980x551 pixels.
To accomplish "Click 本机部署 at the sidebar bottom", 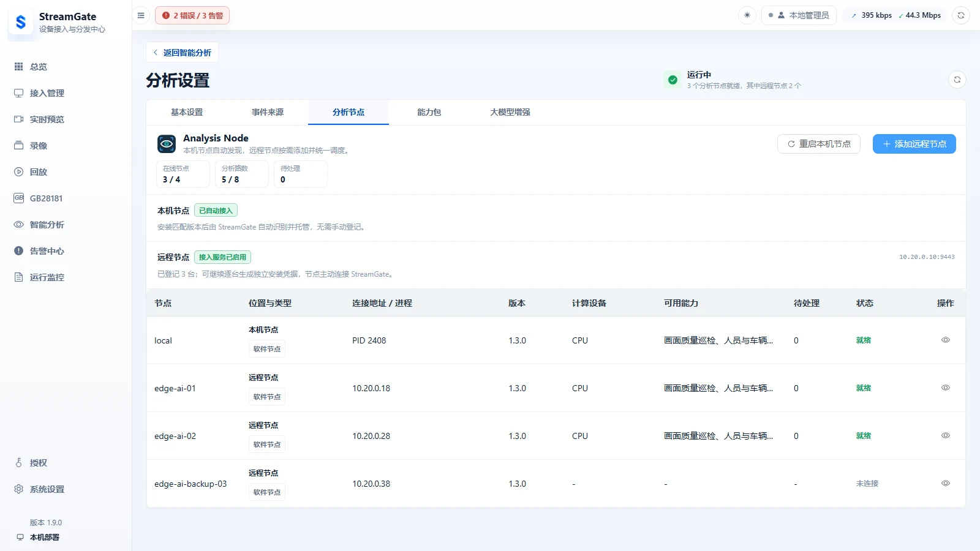I will coord(38,538).
